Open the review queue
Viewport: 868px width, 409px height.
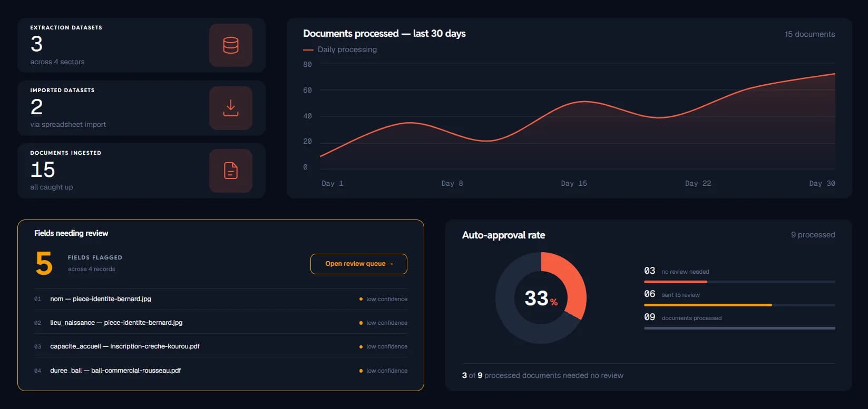pos(359,264)
